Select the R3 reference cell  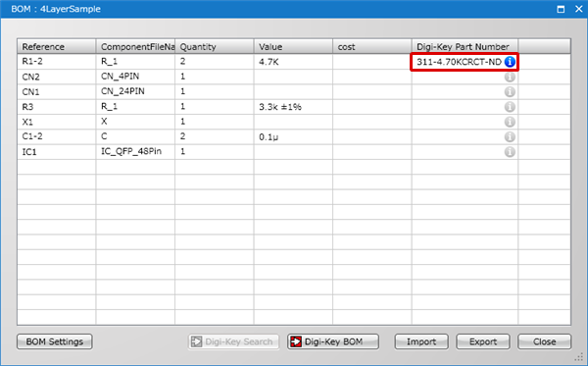tap(57, 107)
